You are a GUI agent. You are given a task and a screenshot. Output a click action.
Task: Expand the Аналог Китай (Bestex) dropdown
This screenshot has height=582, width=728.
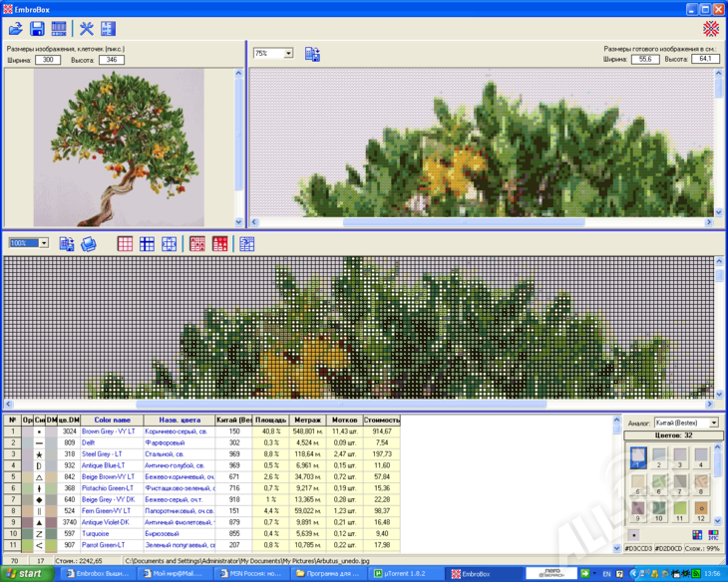pyautogui.click(x=713, y=423)
